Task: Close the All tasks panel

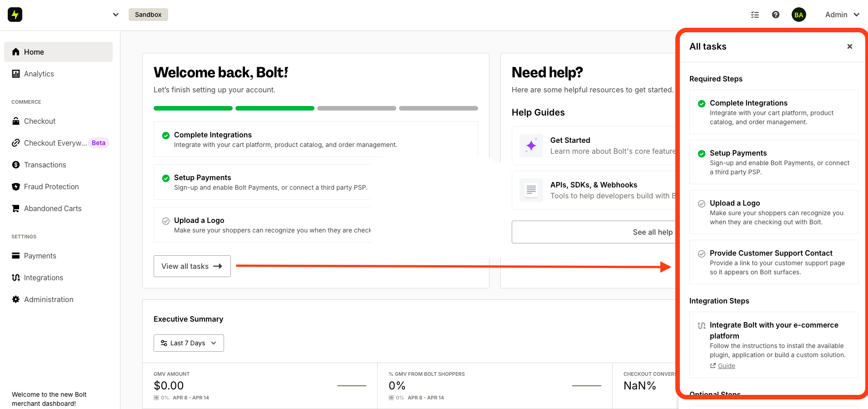Action: [x=850, y=46]
